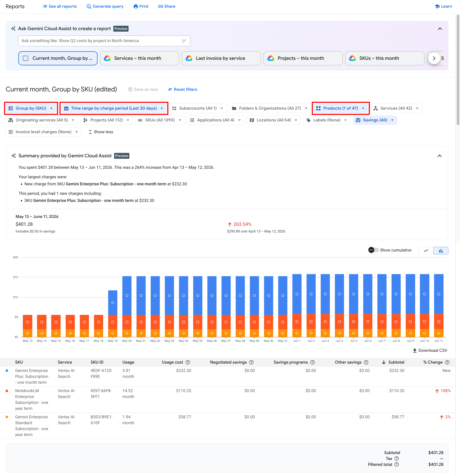Click SKU ID 4EDF-A125-F89E cell
460x476 pixels.
pos(101,374)
